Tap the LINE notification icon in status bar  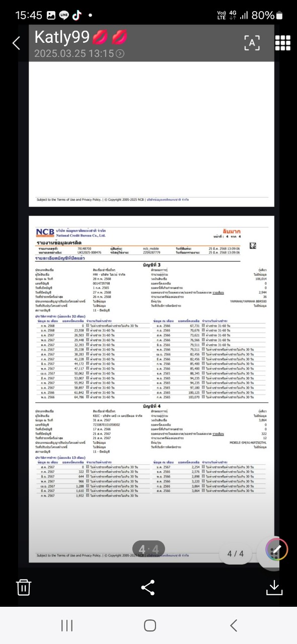click(64, 16)
